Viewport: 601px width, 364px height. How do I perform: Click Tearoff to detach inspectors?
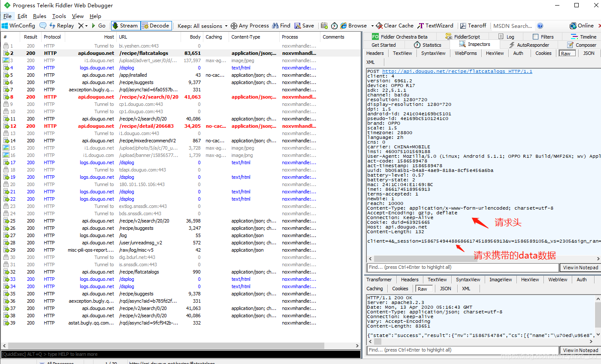point(473,26)
